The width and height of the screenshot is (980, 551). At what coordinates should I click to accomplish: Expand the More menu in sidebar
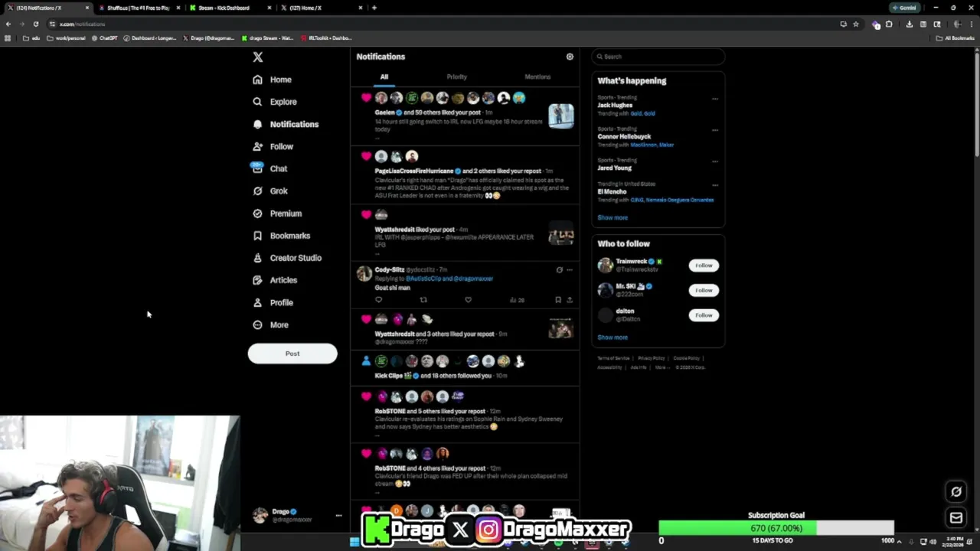271,325
